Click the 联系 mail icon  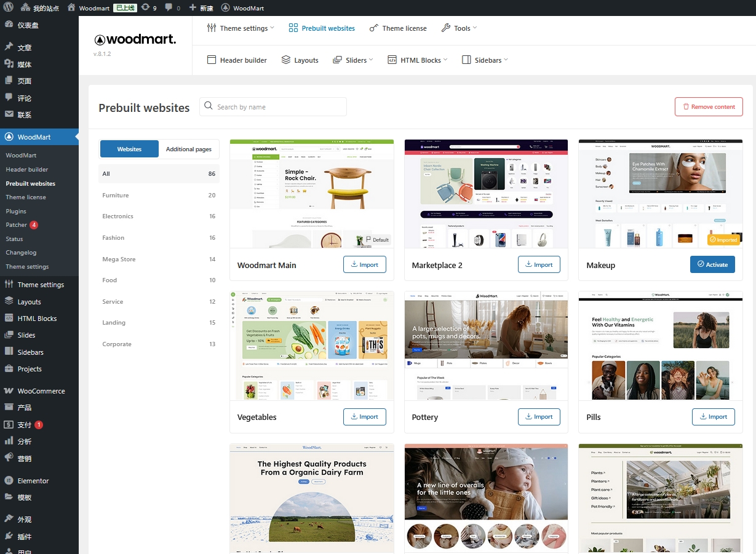pyautogui.click(x=9, y=114)
